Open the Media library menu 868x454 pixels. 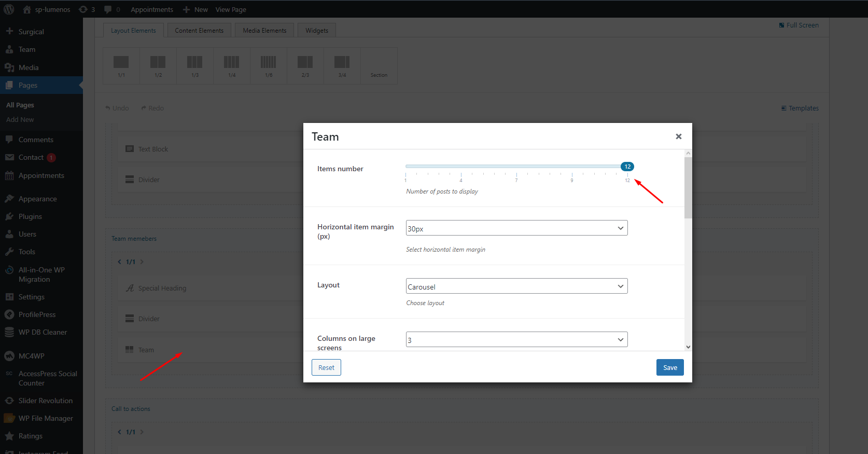(41, 67)
